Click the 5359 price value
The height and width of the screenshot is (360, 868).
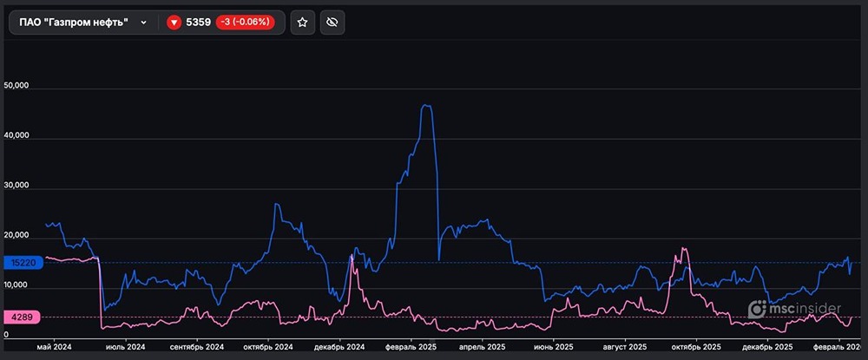click(x=200, y=23)
